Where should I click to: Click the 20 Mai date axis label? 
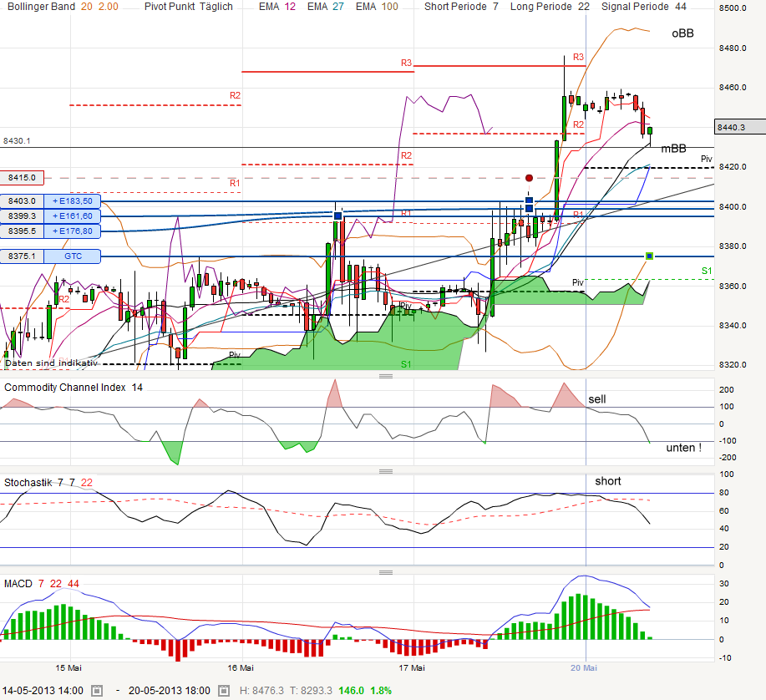coord(584,667)
